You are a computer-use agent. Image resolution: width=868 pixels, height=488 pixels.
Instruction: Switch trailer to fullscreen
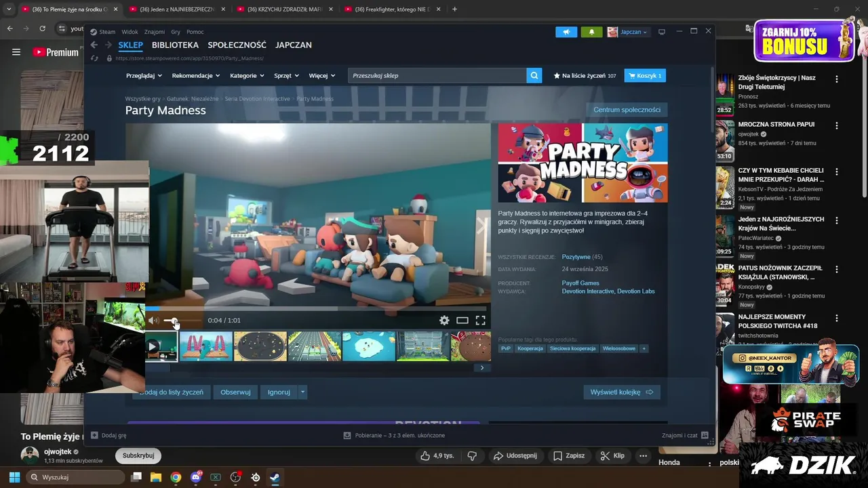(480, 321)
